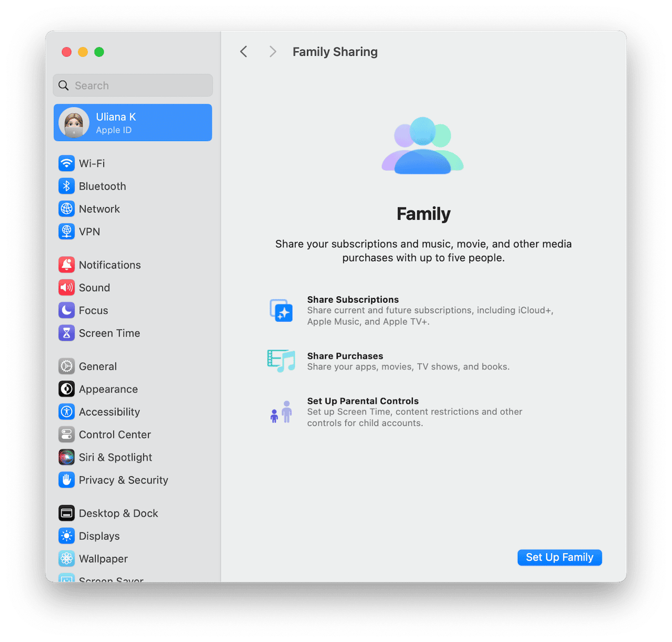Click the Displays sun icon

(x=66, y=535)
